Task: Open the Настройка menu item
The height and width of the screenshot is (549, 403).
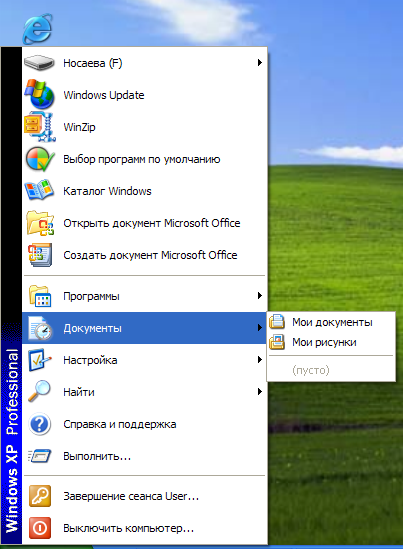Action: pyautogui.click(x=145, y=360)
